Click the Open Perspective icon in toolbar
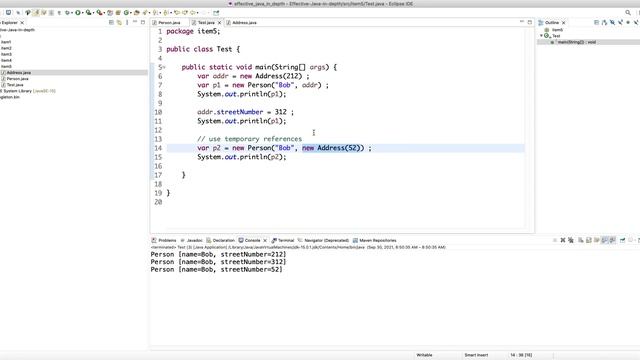Viewport: 640px width, 360px height. 216,13
